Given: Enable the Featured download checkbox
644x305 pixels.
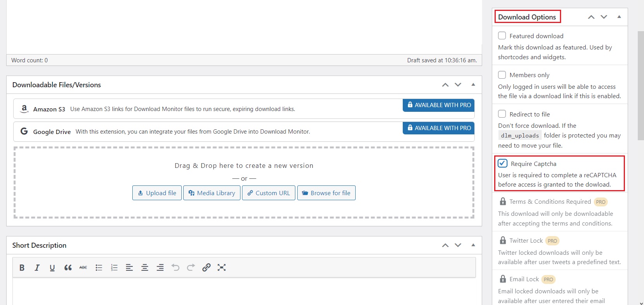Looking at the screenshot, I should point(502,36).
